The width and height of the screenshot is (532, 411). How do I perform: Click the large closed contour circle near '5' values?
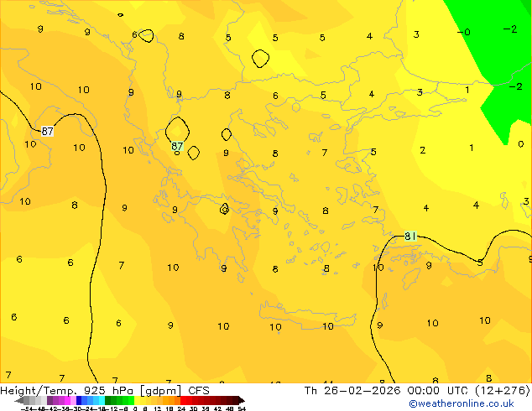point(260,59)
